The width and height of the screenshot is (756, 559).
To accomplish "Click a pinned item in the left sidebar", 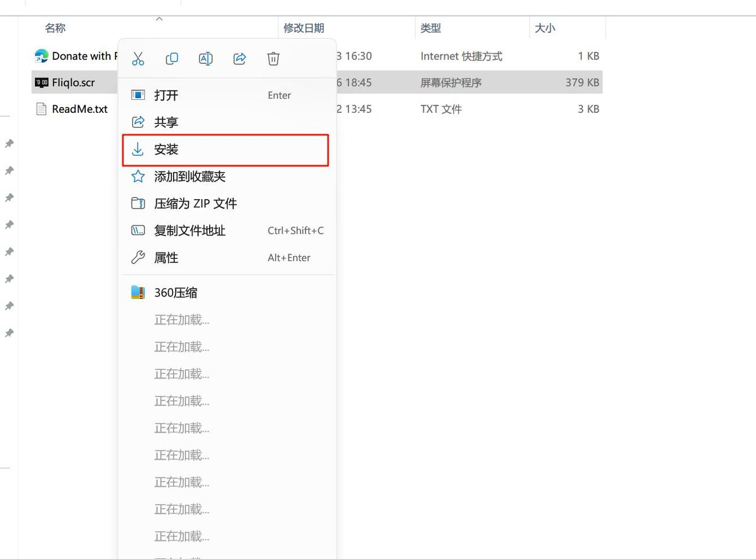I will pyautogui.click(x=9, y=143).
